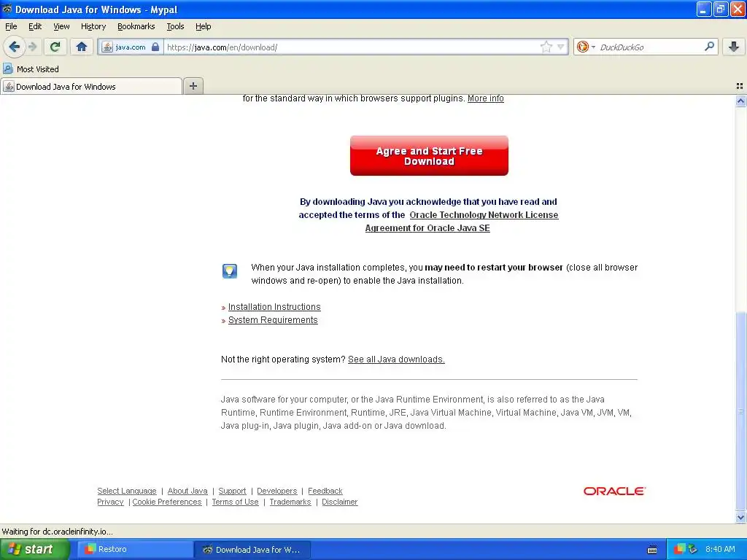Open the About Java footer link
747x560 pixels.
click(187, 491)
